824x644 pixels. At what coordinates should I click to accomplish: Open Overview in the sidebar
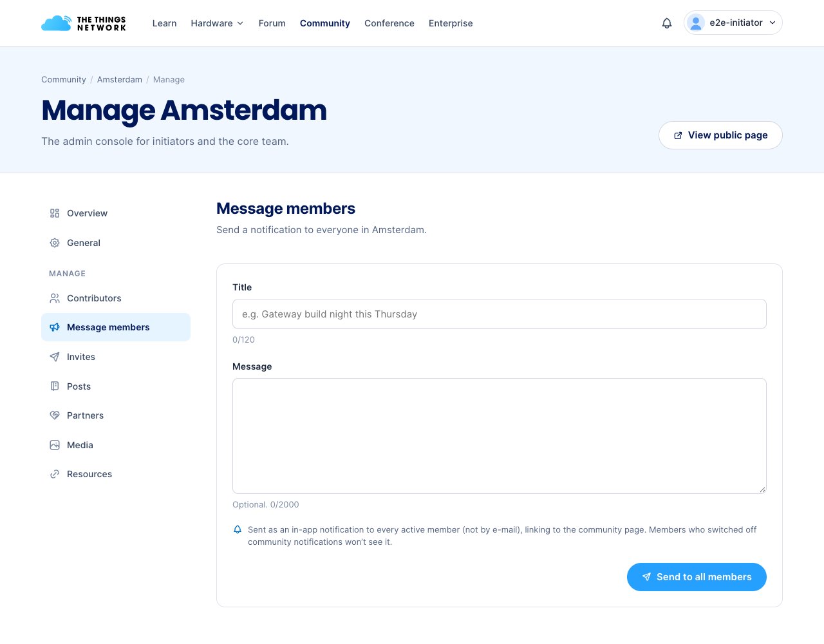pos(116,213)
